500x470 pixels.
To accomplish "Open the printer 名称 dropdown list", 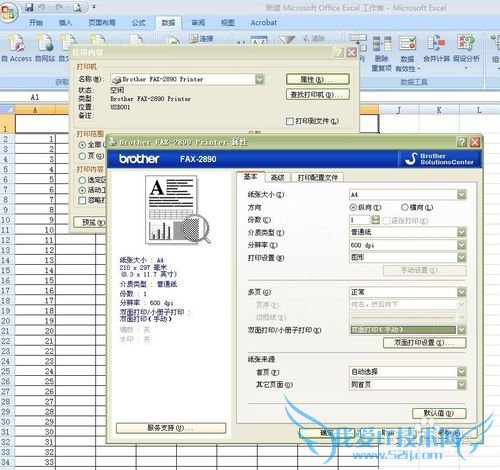I will 259,79.
